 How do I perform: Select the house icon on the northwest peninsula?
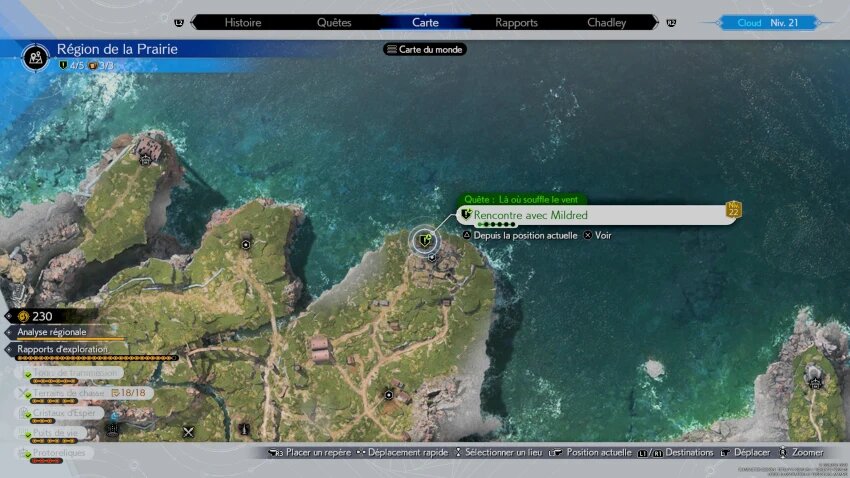click(x=145, y=160)
